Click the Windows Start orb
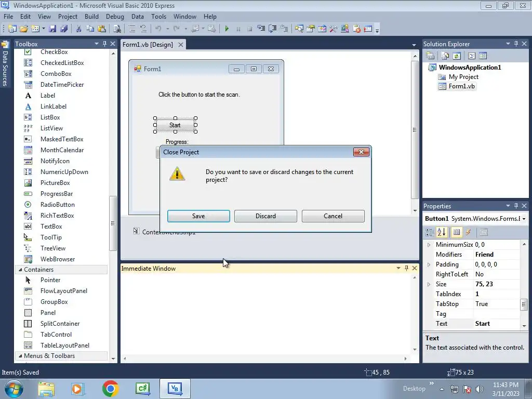This screenshot has height=399, width=532. tap(14, 389)
